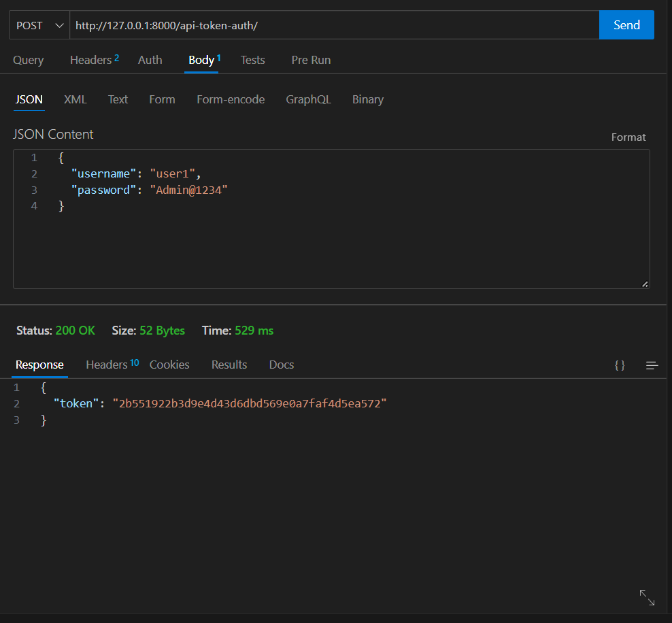Choose XML body type
Viewport: 672px width, 623px height.
(75, 99)
